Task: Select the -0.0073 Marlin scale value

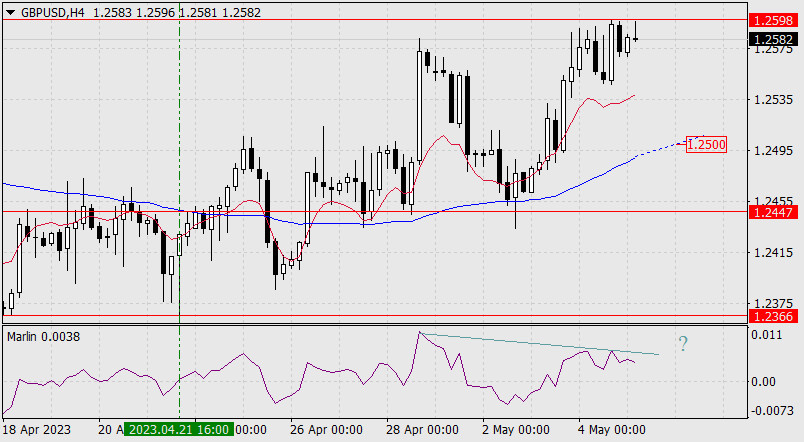Action: (x=772, y=411)
